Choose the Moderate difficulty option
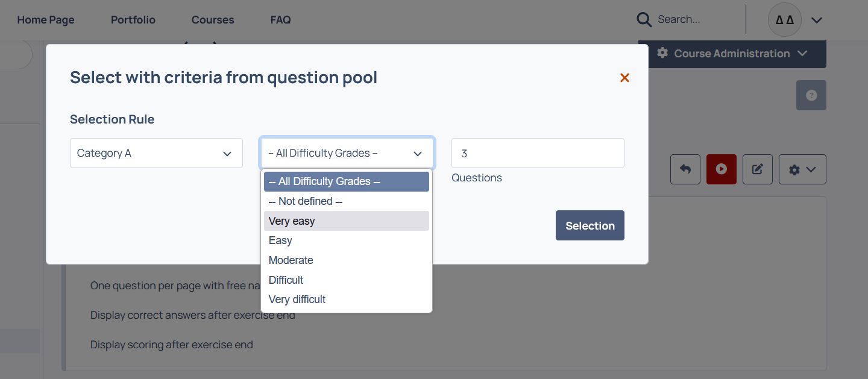The width and height of the screenshot is (868, 379). pos(347,260)
